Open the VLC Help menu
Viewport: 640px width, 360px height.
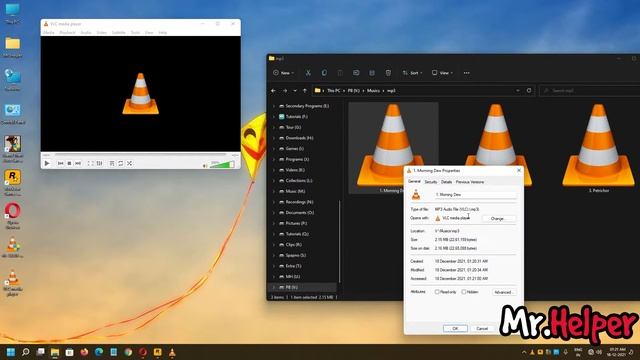[x=162, y=32]
